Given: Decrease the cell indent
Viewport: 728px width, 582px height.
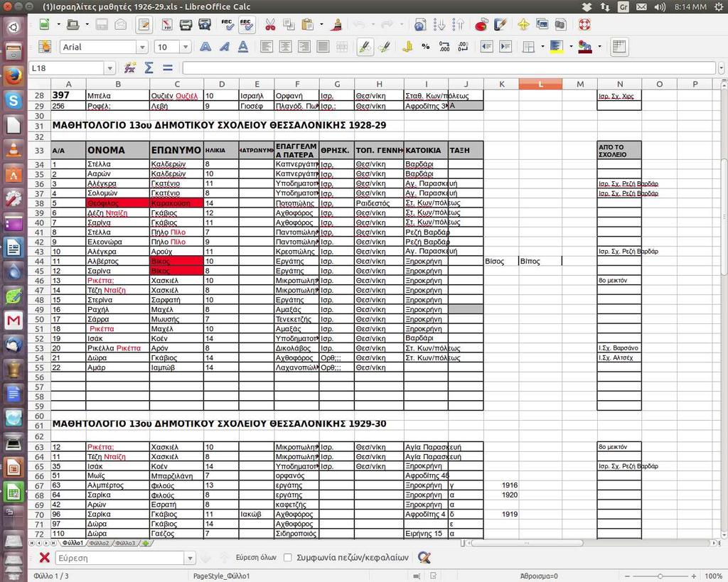Looking at the screenshot, I should [486, 46].
